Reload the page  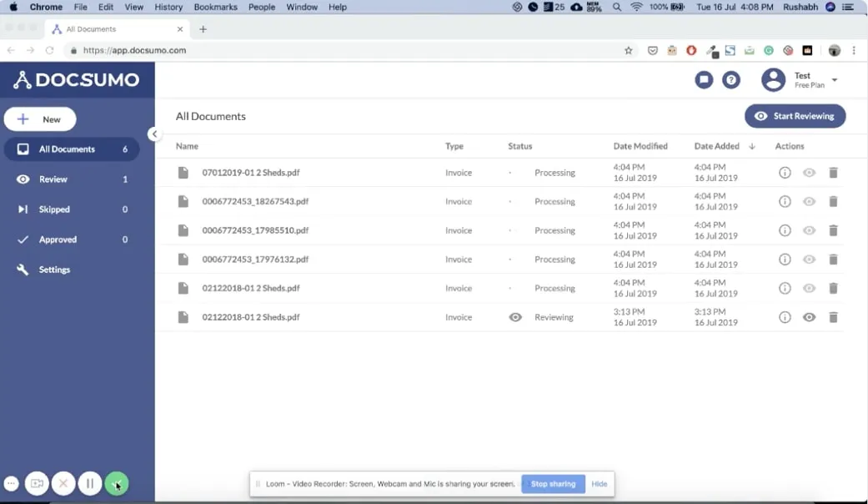(x=49, y=50)
